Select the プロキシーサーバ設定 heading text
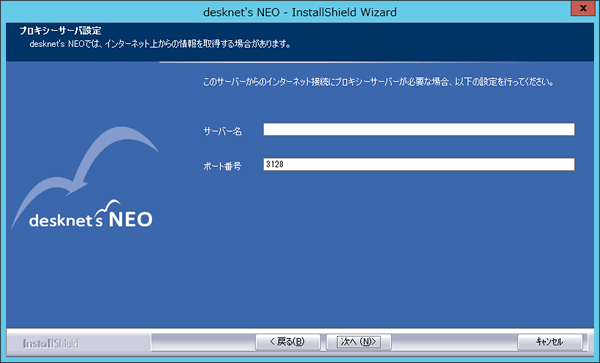Viewport: 600px width, 363px height. (x=60, y=31)
